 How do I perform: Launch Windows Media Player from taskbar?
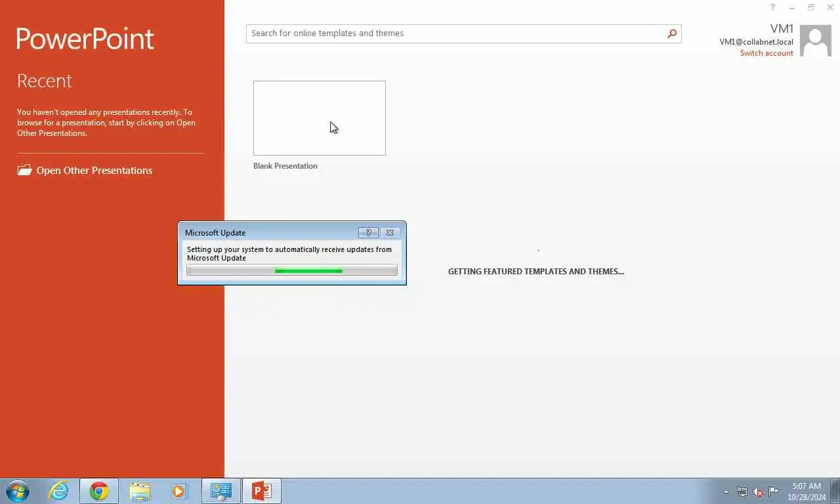(179, 491)
